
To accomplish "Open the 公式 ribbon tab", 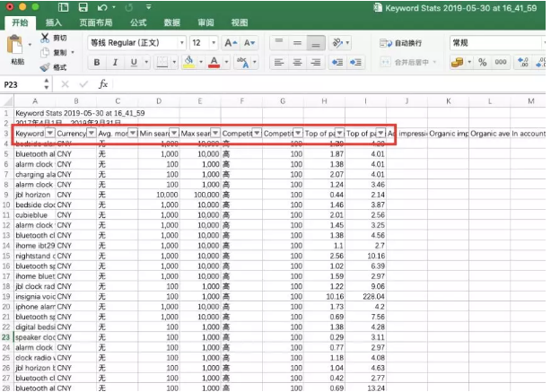I will [138, 22].
